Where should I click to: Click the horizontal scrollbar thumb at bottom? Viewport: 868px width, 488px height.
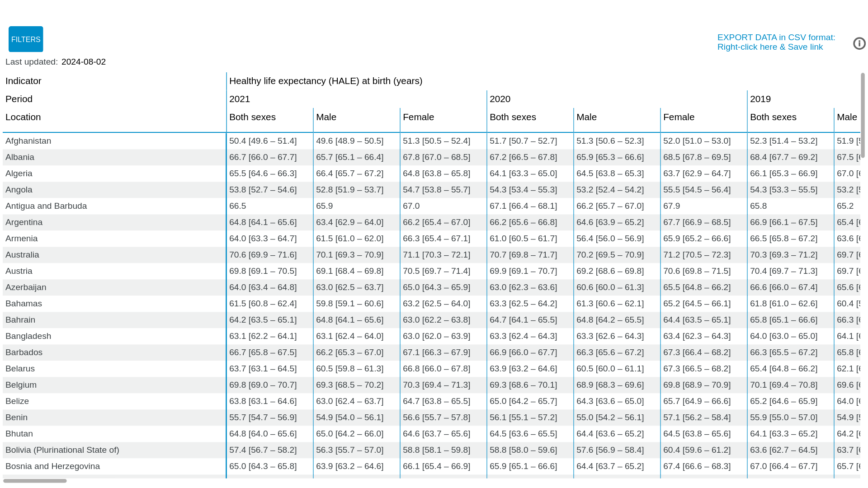point(35,481)
